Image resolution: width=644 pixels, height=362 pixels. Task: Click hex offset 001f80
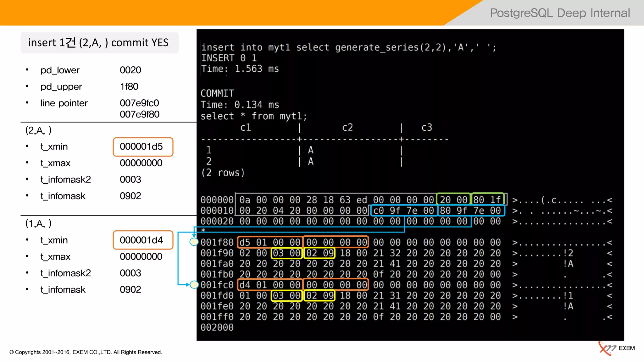tap(217, 242)
